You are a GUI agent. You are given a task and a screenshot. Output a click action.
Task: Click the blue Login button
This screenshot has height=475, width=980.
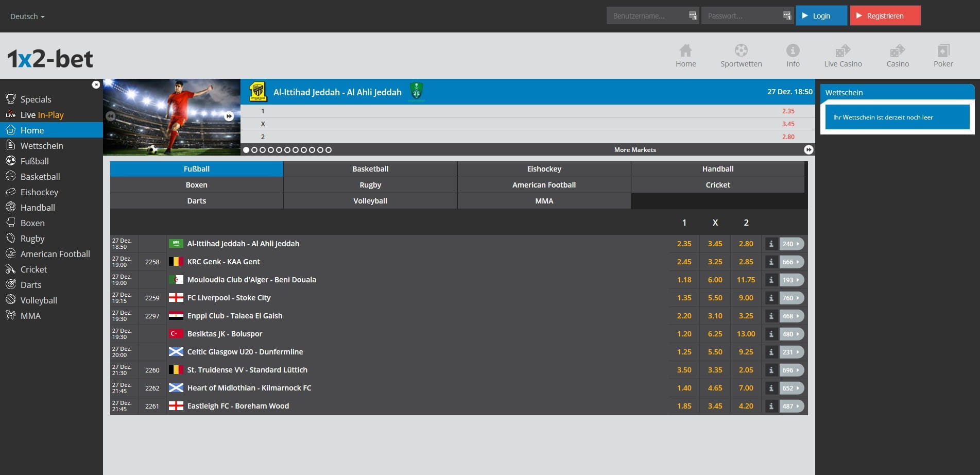[x=821, y=15]
